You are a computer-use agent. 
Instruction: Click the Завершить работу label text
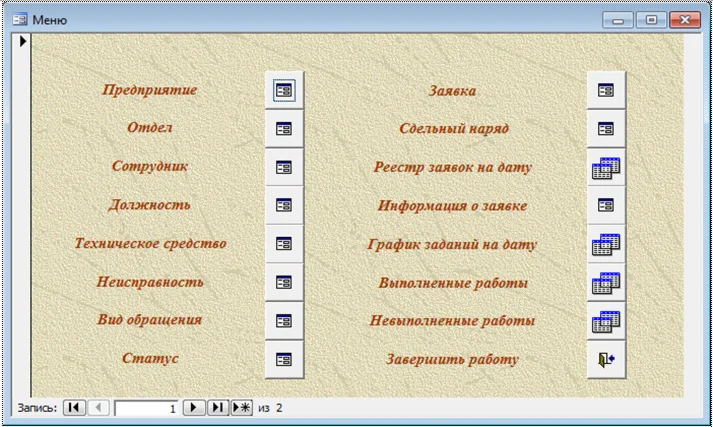click(x=452, y=359)
